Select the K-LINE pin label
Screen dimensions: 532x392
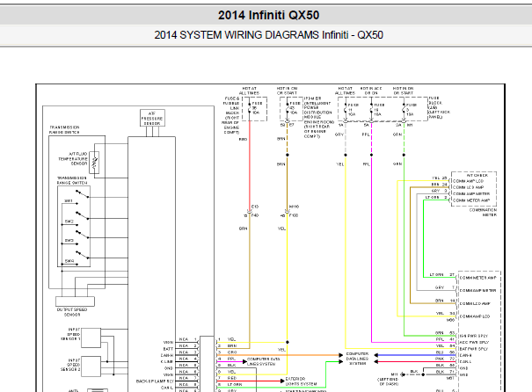point(167,361)
